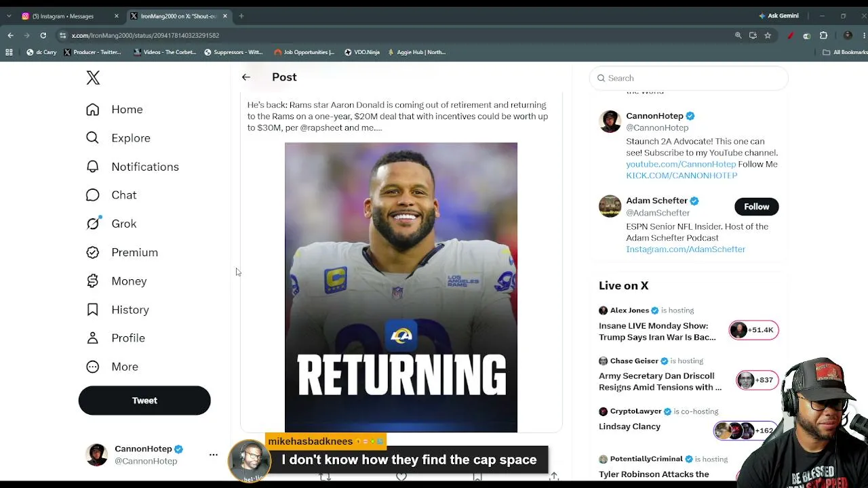Screen dimensions: 868x488
Task: Open the tab search dropdown arrow
Action: [x=9, y=16]
